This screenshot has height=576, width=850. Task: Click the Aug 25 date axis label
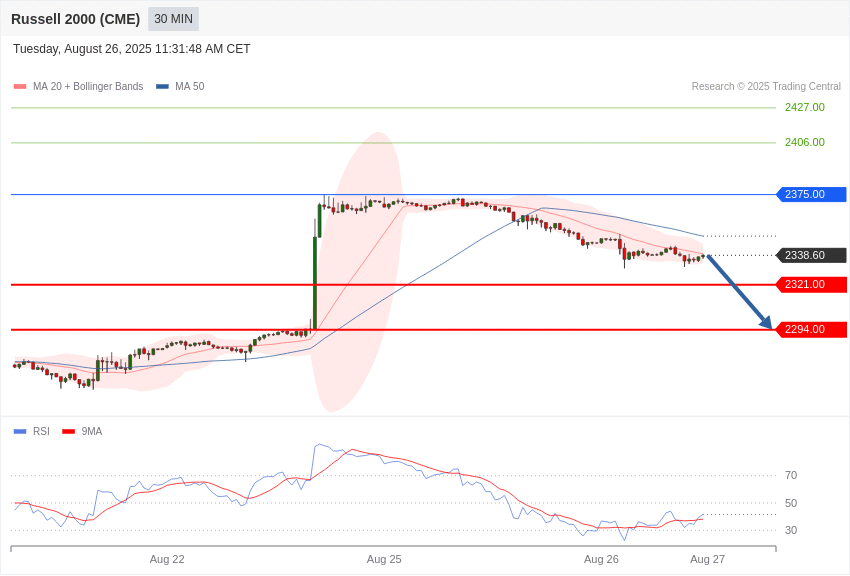[x=384, y=560]
